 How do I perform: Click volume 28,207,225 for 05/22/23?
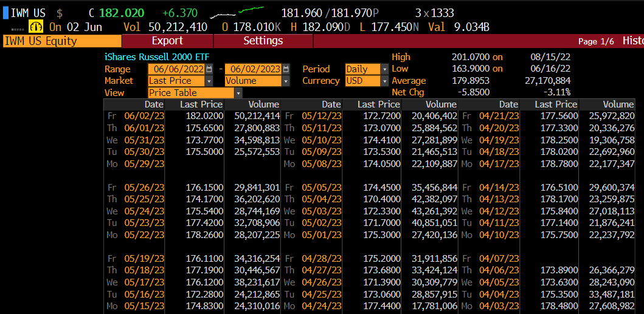click(x=257, y=235)
